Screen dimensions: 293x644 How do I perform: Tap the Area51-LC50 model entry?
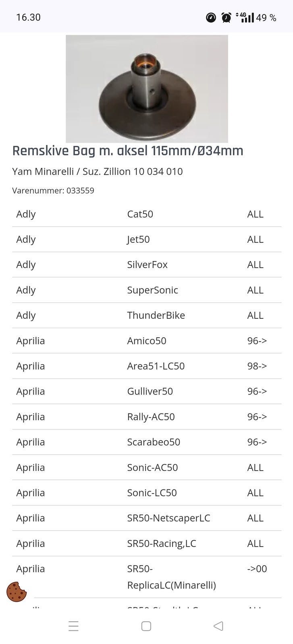pyautogui.click(x=156, y=366)
